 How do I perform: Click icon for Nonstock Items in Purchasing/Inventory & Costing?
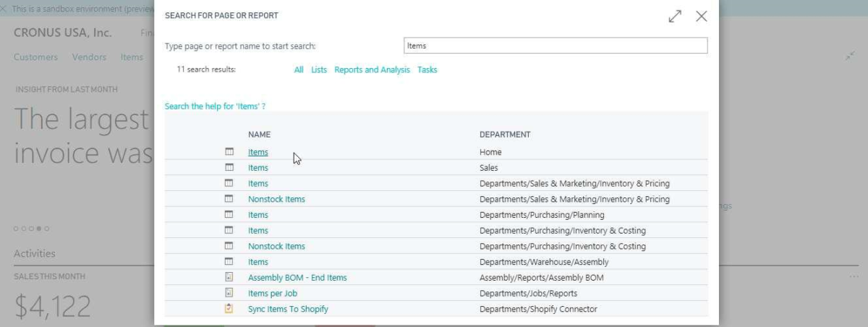[229, 246]
